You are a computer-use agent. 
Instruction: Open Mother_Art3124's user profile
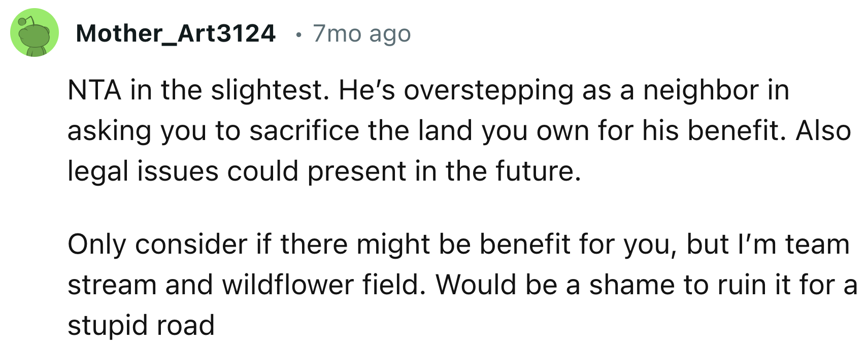click(175, 33)
